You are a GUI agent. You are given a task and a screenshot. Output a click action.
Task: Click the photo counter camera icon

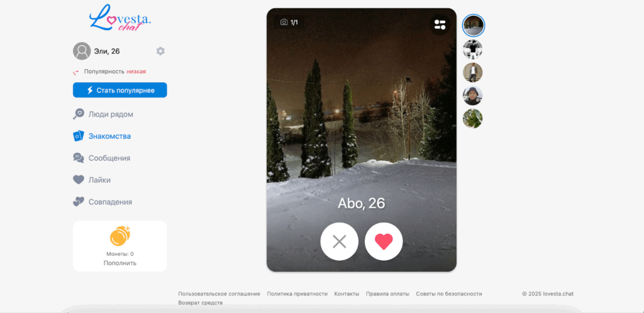pyautogui.click(x=284, y=22)
